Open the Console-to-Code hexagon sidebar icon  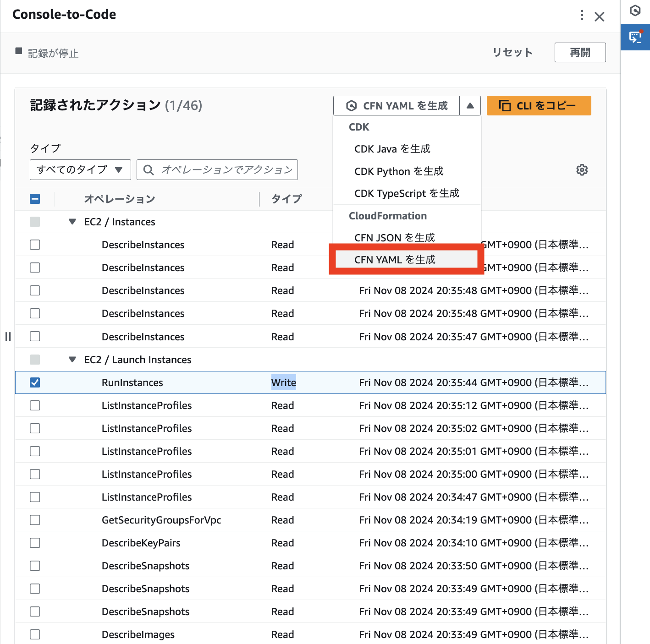coord(635,11)
